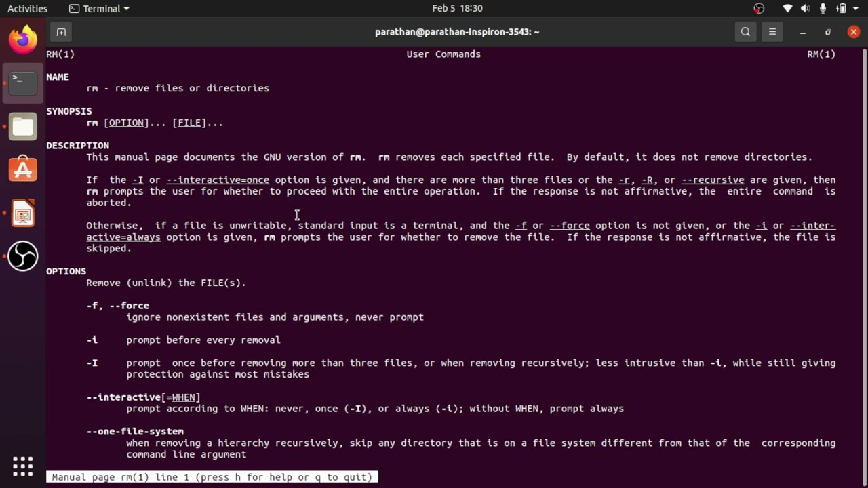The height and width of the screenshot is (488, 868).
Task: Click the 'Manual page rm(1) line 1' status line
Action: click(x=212, y=477)
